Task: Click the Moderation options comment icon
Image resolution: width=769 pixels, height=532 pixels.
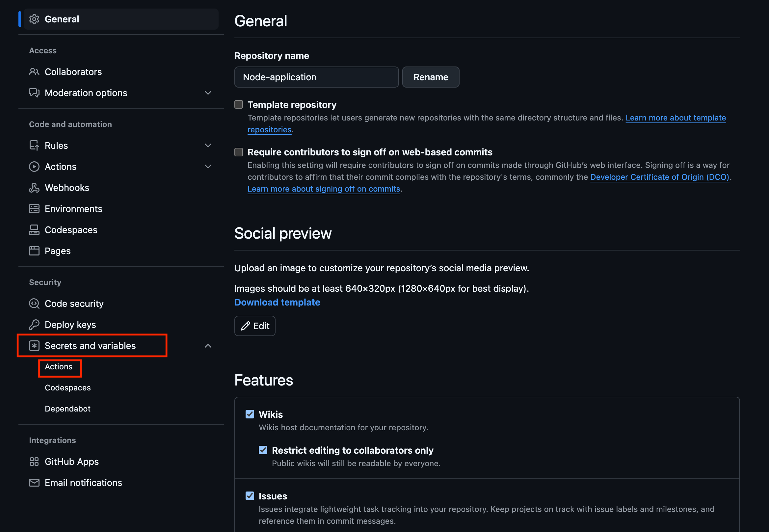Action: [x=34, y=93]
